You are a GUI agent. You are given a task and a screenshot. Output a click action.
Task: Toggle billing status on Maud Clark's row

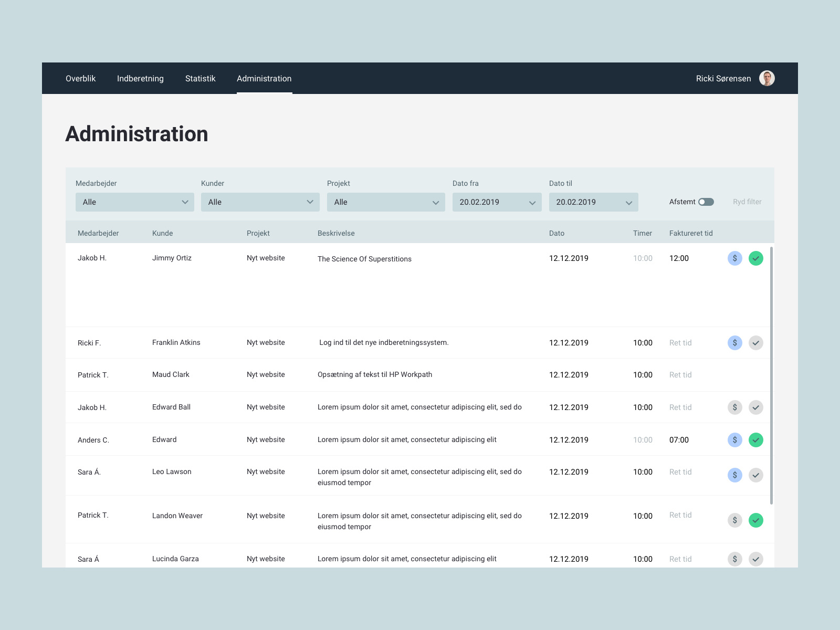click(x=734, y=375)
